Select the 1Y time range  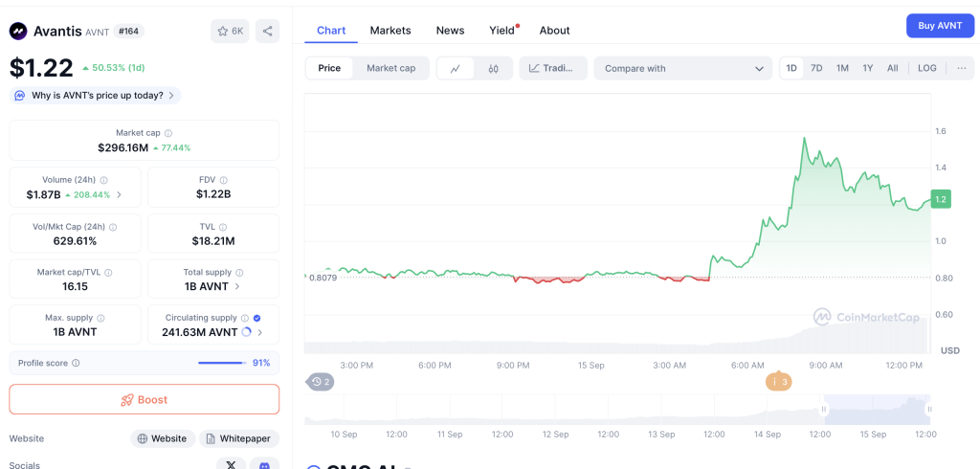pyautogui.click(x=867, y=68)
